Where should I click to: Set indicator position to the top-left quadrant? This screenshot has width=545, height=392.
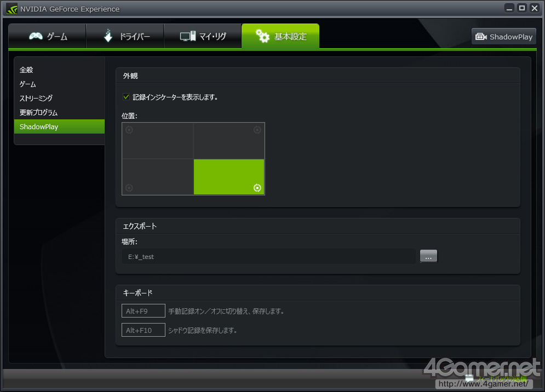point(157,140)
